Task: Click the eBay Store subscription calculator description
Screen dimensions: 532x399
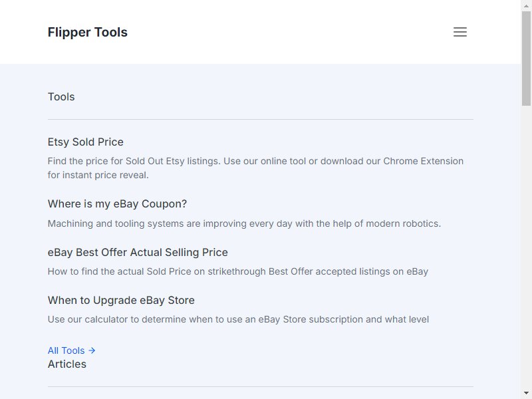Action: pyautogui.click(x=238, y=319)
